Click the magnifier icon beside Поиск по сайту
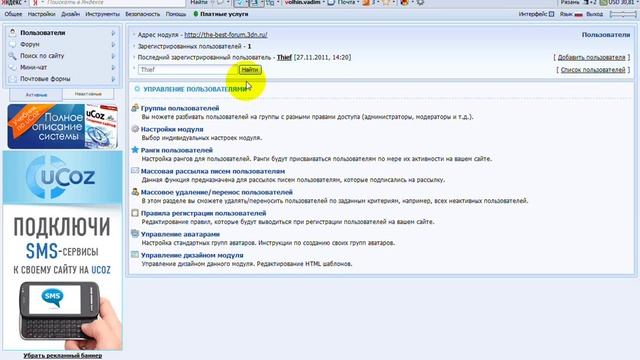This screenshot has width=640, height=360. [x=13, y=56]
